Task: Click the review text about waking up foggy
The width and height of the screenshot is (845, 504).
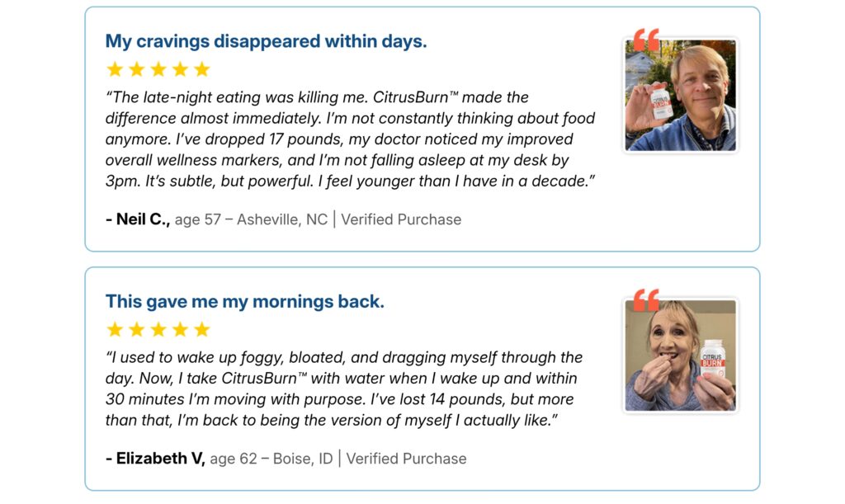Action: (344, 389)
